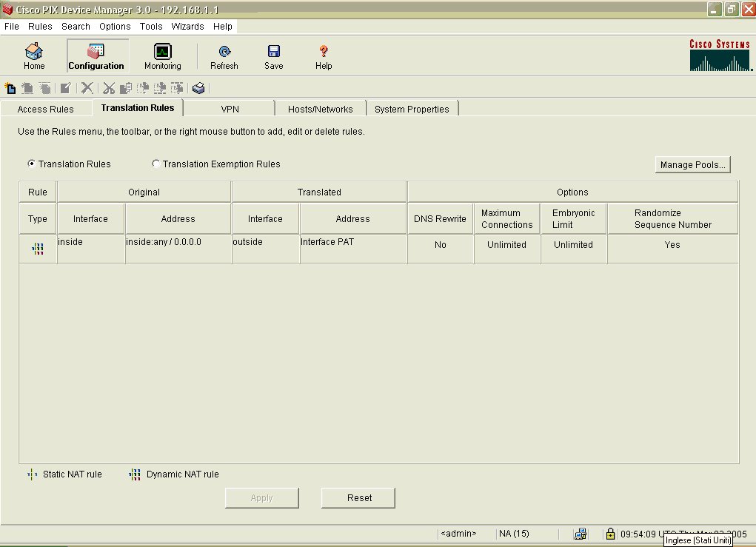Screen dimensions: 756x547
Task: Click the 'Unlimited' Embryonic Limit cell
Action: point(573,249)
